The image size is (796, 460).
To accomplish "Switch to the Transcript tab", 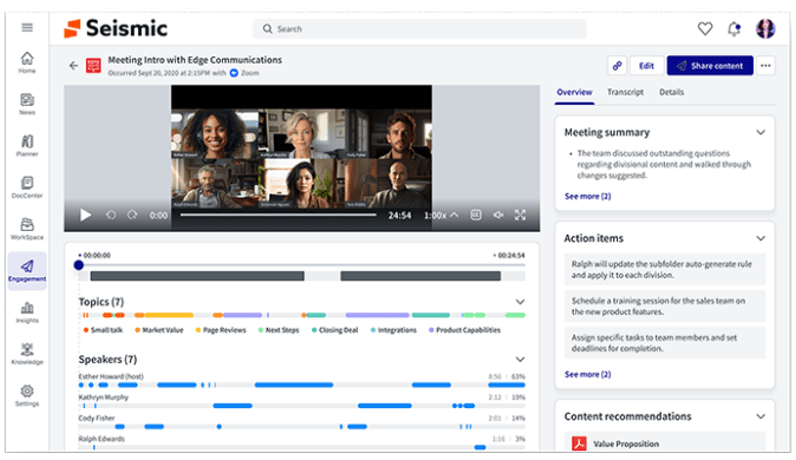I will click(625, 92).
